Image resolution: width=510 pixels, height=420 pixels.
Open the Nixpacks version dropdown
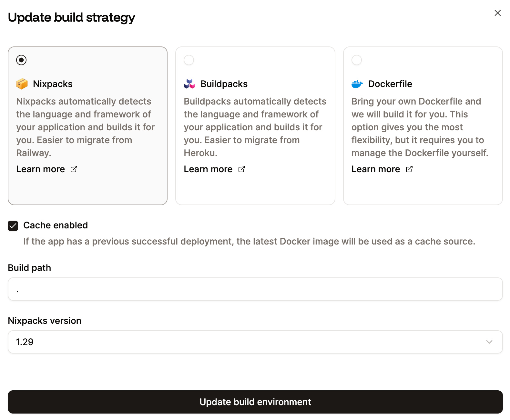255,342
